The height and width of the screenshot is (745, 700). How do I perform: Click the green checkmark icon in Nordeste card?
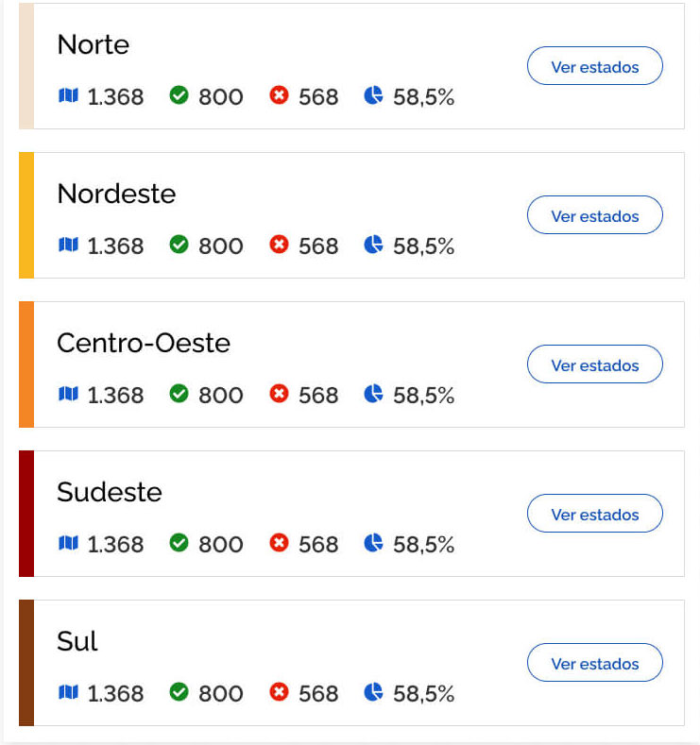[x=179, y=245]
